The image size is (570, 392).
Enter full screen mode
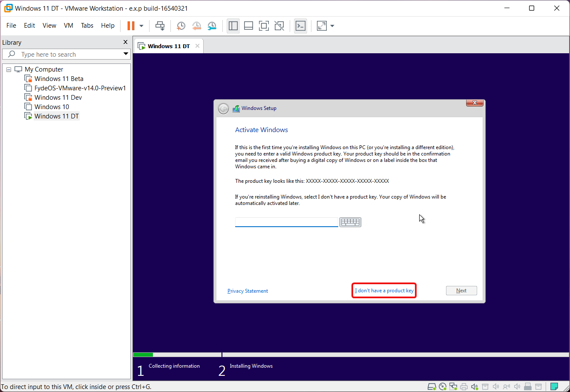(264, 26)
